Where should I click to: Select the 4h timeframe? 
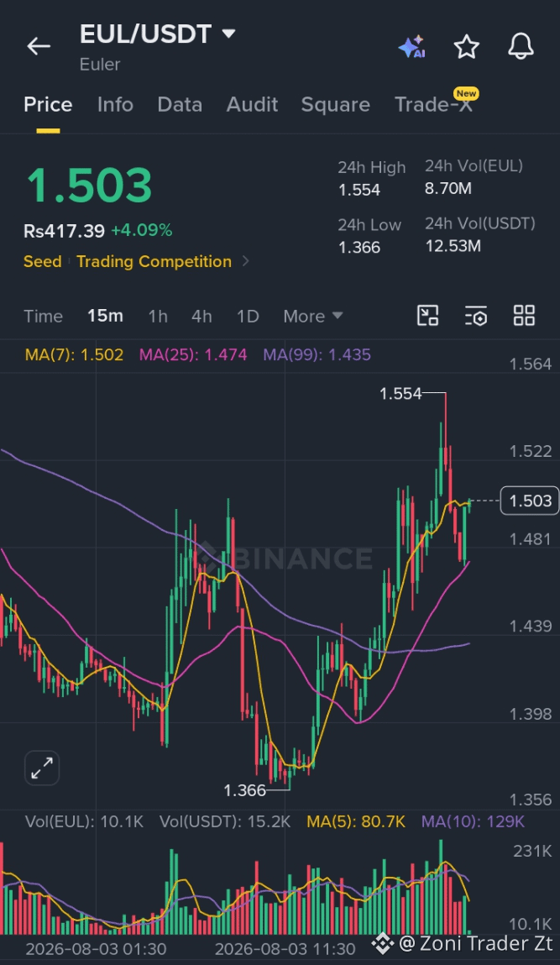(201, 317)
